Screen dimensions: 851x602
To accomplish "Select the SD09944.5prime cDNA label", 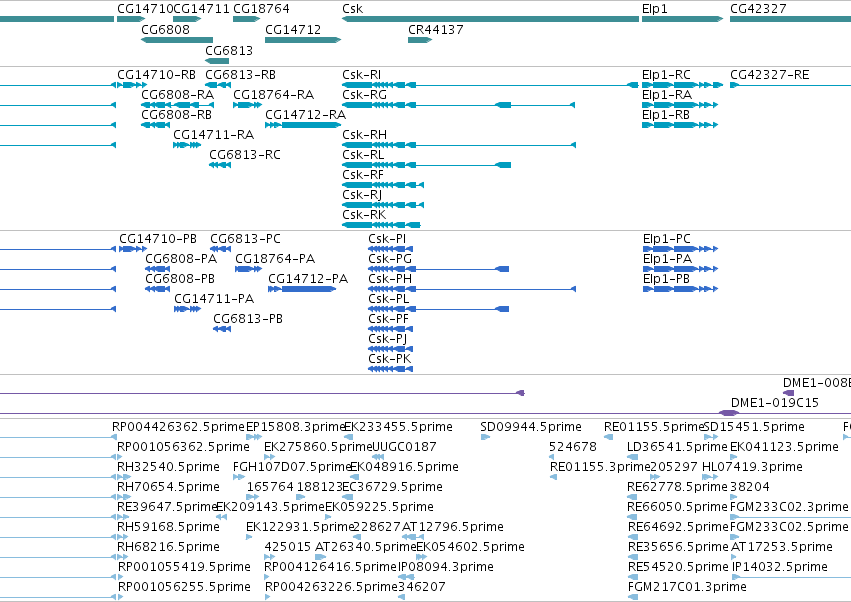I will (x=531, y=427).
